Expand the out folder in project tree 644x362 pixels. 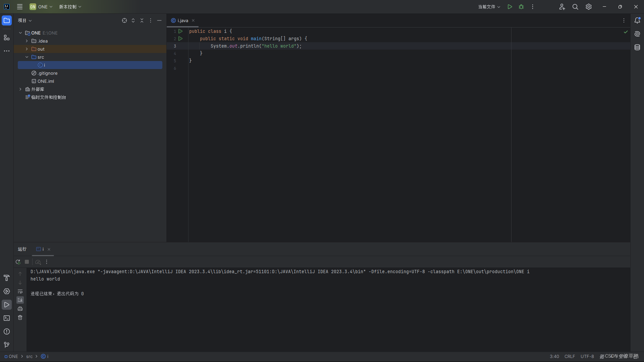27,49
